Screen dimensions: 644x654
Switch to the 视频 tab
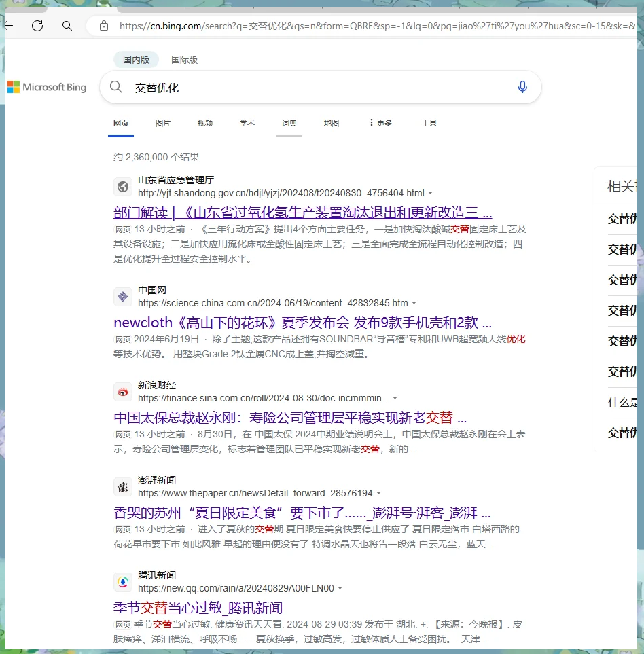coord(204,123)
